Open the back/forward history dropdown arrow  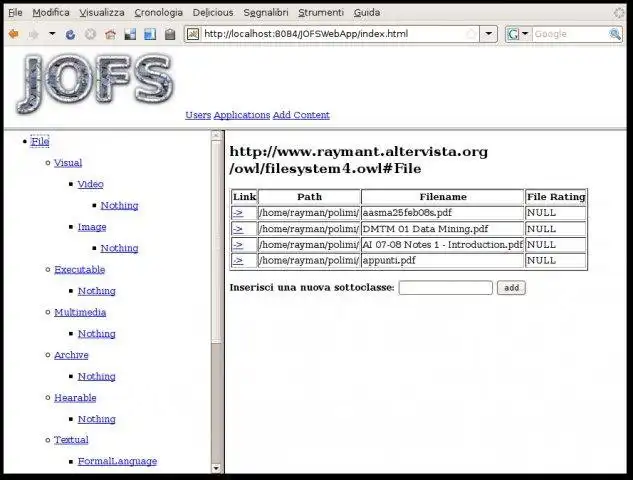tap(52, 34)
